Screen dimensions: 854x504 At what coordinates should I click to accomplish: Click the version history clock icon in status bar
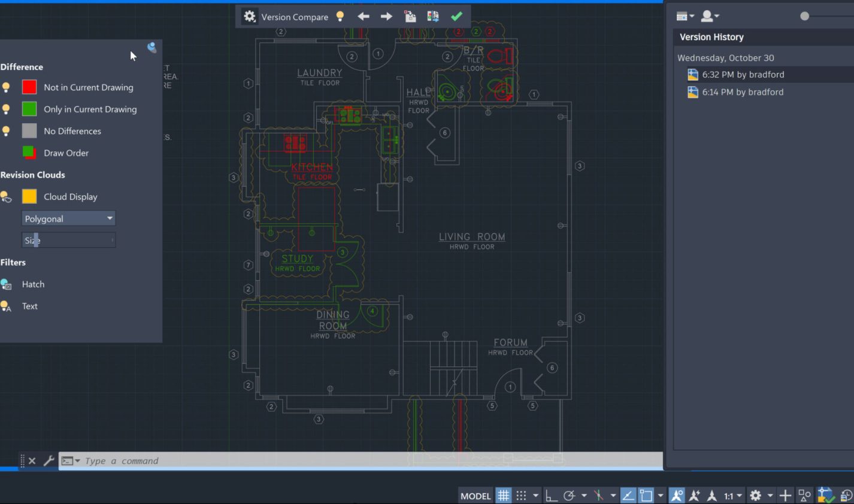(x=846, y=496)
